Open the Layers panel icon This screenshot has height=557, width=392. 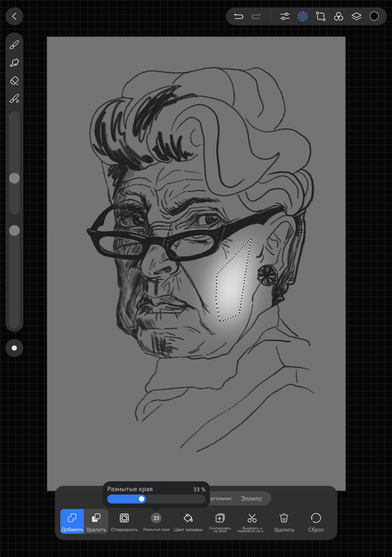357,16
